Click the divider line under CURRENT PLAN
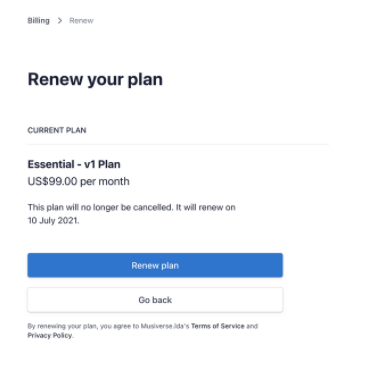 point(178,144)
